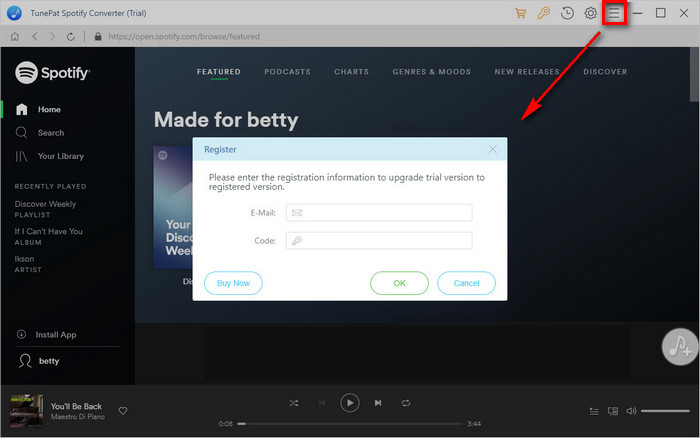Play the current song
The image size is (700, 438).
(x=350, y=403)
